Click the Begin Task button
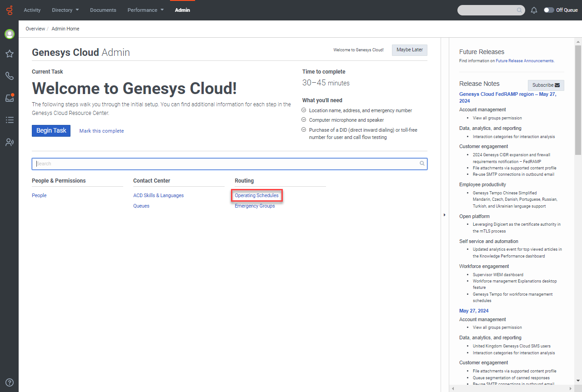 click(51, 131)
